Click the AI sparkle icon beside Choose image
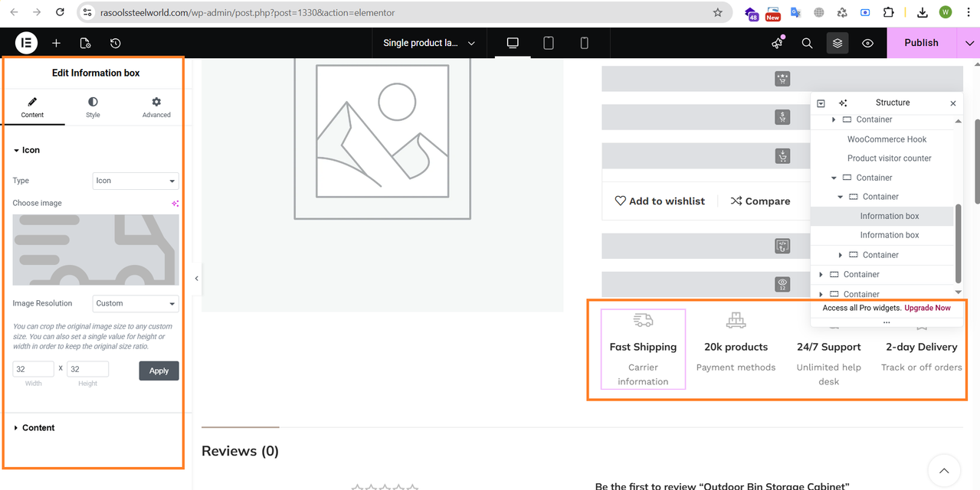The image size is (980, 490). 175,203
